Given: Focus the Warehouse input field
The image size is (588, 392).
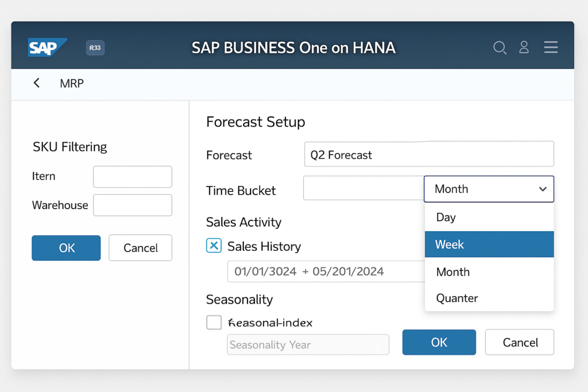Looking at the screenshot, I should coord(132,205).
